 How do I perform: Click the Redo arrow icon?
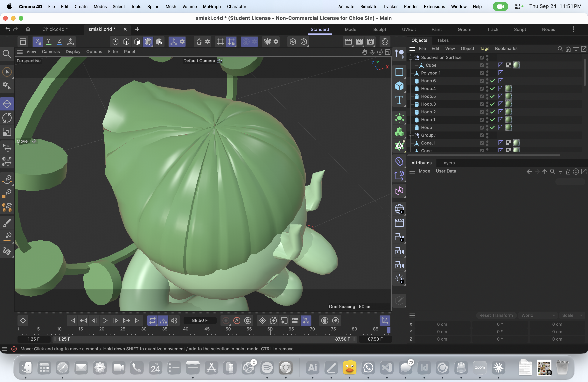[16, 29]
